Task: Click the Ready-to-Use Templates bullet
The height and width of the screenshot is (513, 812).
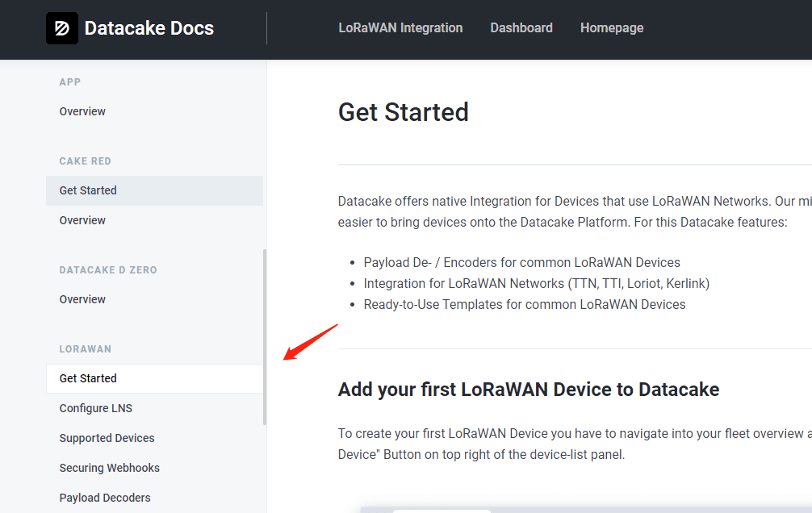Action: click(x=524, y=304)
